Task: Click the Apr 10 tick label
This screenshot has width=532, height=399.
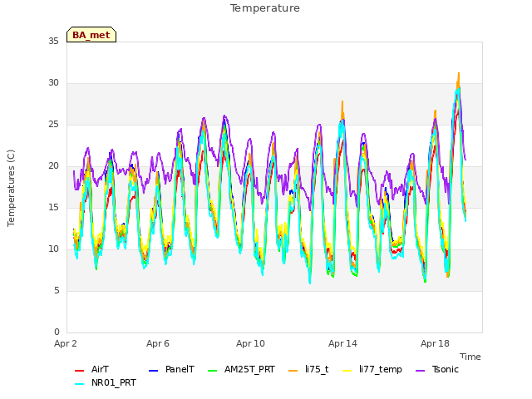Action: point(250,343)
